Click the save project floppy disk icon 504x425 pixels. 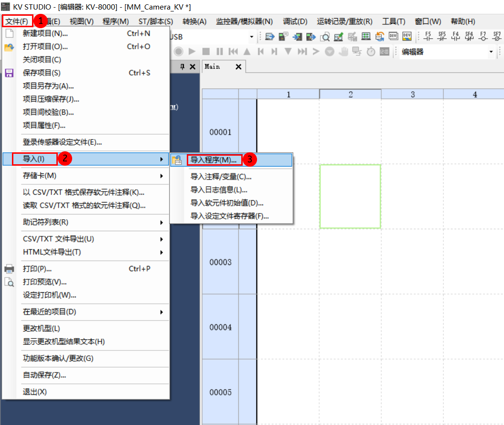pyautogui.click(x=9, y=72)
